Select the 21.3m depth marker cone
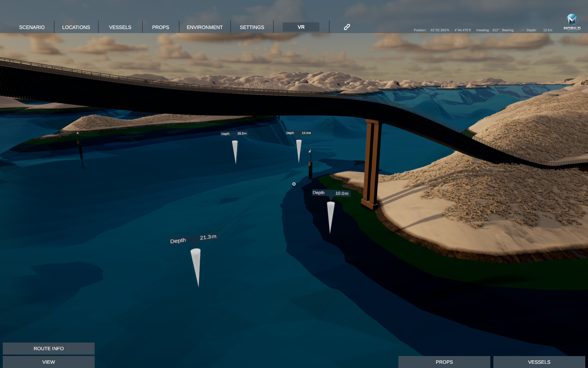The height and width of the screenshot is (368, 588). pyautogui.click(x=196, y=265)
